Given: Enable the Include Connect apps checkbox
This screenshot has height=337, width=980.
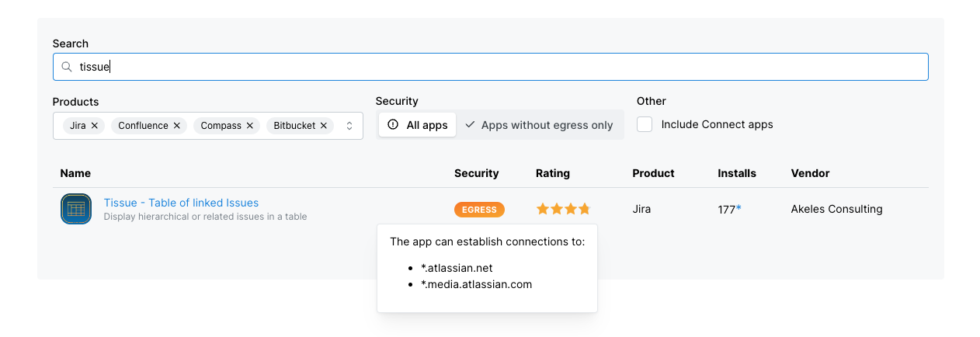Looking at the screenshot, I should pos(645,125).
